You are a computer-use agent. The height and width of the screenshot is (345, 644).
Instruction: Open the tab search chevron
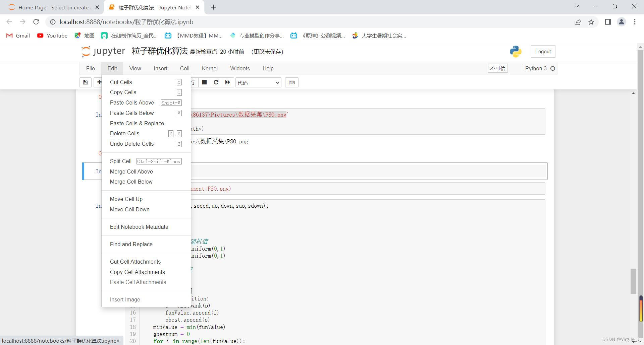[x=577, y=6]
